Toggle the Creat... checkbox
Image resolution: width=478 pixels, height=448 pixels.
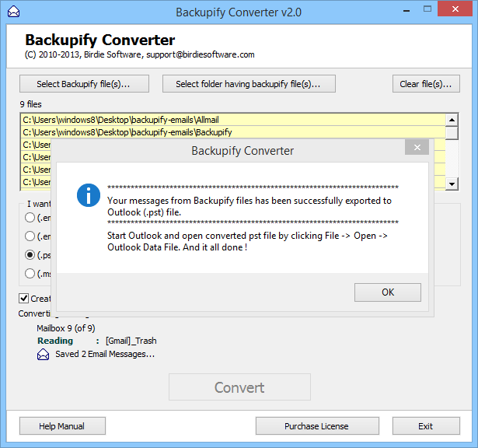coord(24,299)
